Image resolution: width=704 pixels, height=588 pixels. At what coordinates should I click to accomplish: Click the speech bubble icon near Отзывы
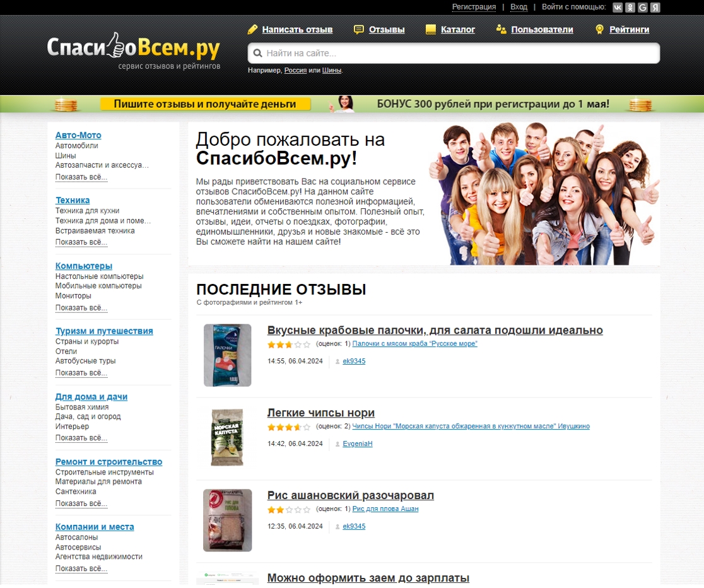[x=359, y=30]
